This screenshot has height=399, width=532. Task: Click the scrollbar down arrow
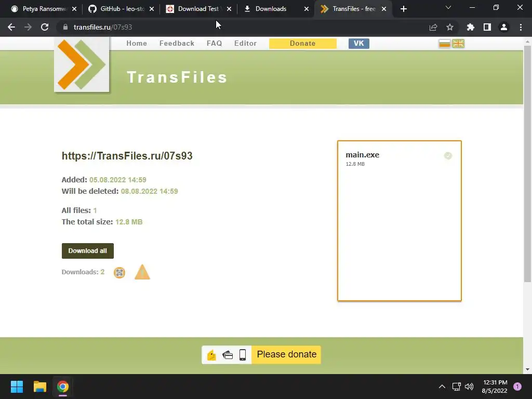point(527,369)
